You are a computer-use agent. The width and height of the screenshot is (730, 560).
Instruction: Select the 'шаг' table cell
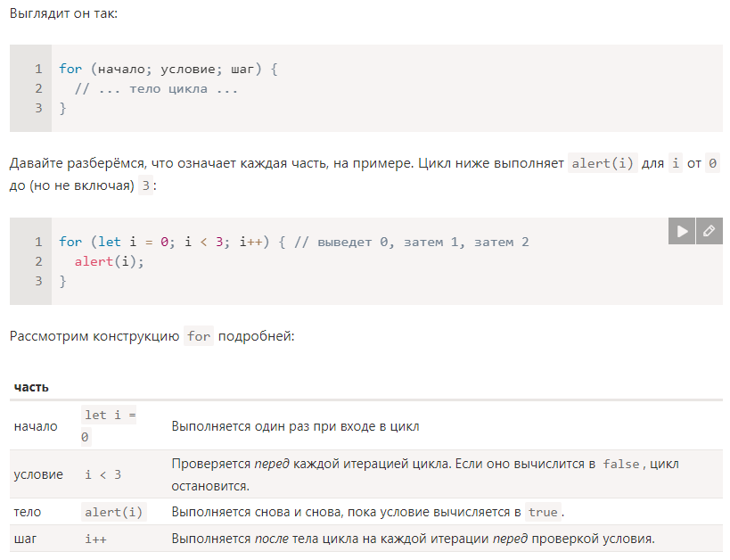click(x=26, y=539)
